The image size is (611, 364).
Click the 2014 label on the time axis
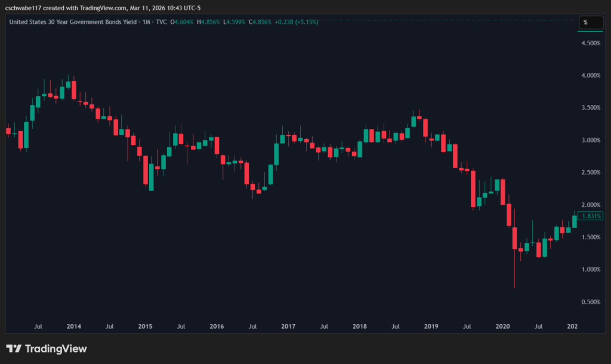click(73, 326)
